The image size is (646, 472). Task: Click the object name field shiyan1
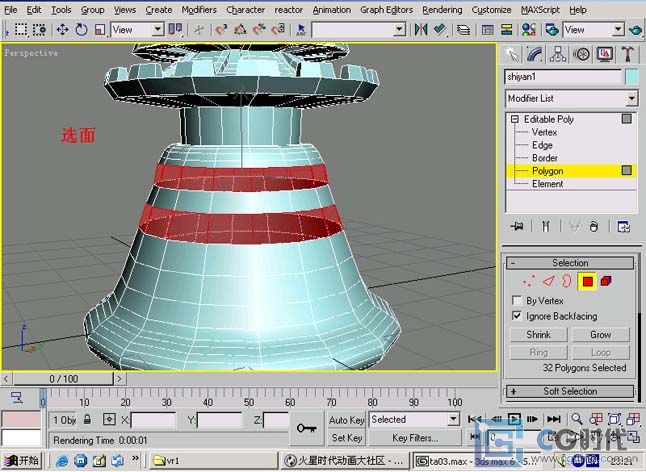563,77
